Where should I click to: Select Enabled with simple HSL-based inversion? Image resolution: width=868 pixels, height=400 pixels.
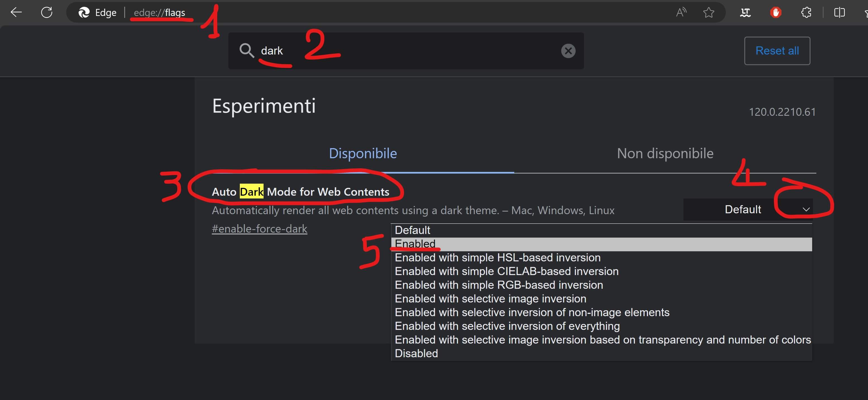(x=497, y=258)
